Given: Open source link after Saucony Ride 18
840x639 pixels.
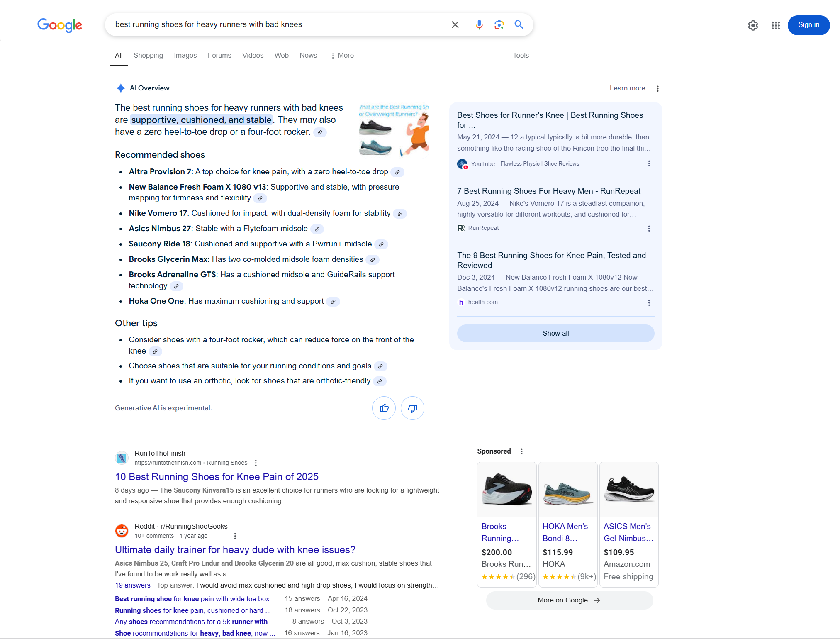Looking at the screenshot, I should pyautogui.click(x=381, y=244).
